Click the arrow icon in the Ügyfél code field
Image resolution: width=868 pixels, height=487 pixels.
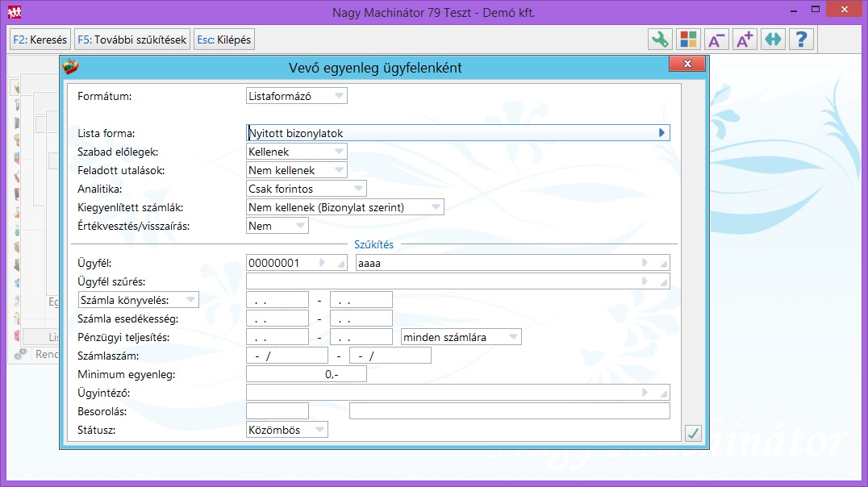322,263
